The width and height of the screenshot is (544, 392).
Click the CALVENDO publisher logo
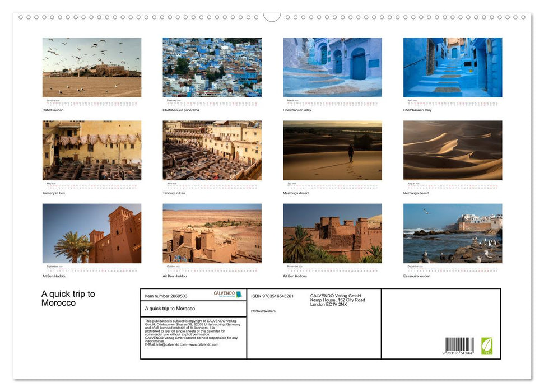(x=224, y=293)
